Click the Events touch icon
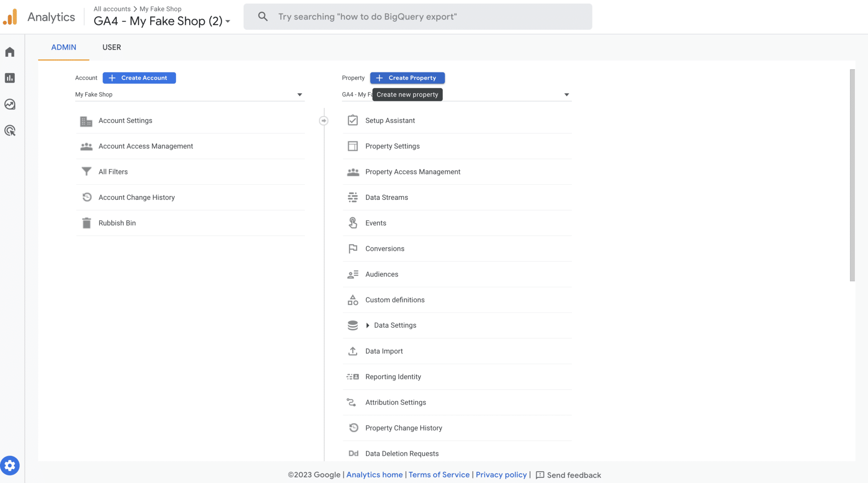Screen dimensions: 868x483 pos(353,223)
